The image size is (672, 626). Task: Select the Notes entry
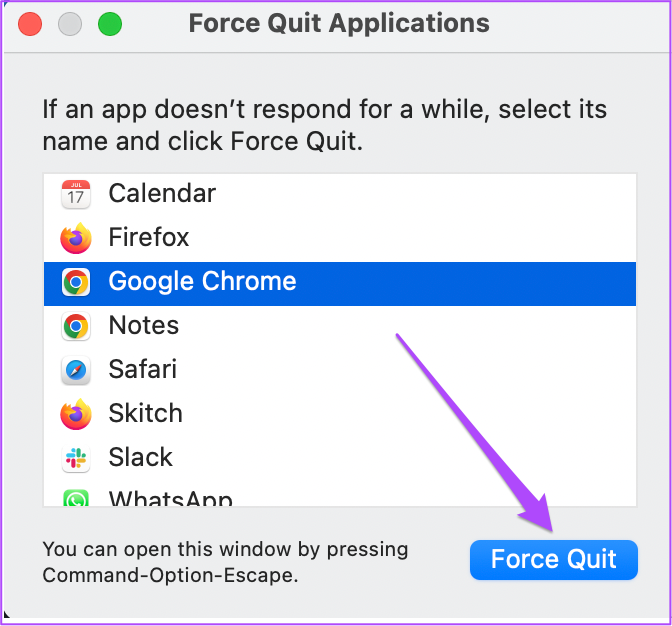pyautogui.click(x=340, y=326)
